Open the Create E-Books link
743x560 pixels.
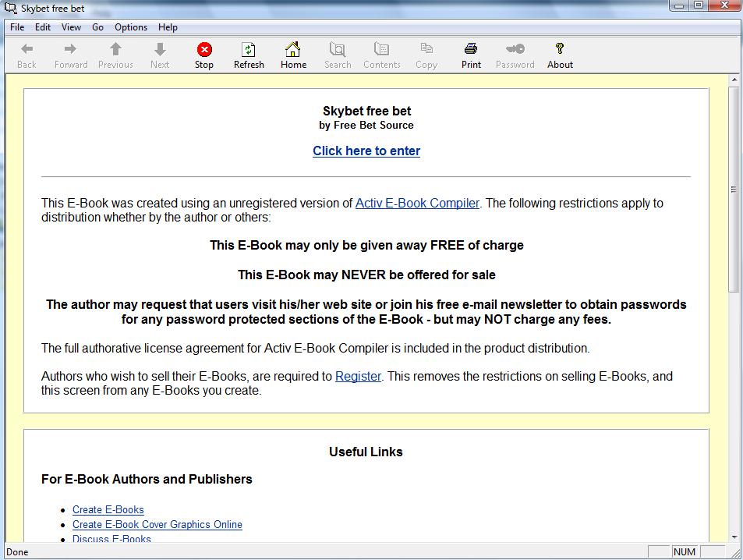108,510
